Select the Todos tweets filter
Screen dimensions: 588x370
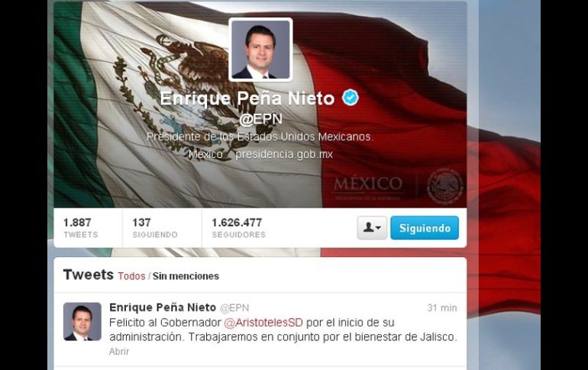pos(131,276)
